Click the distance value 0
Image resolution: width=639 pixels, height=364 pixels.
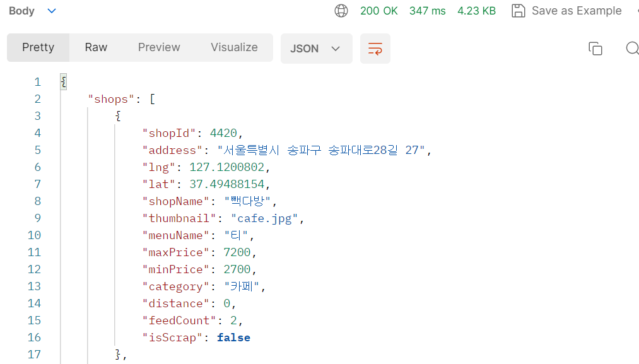click(x=226, y=303)
